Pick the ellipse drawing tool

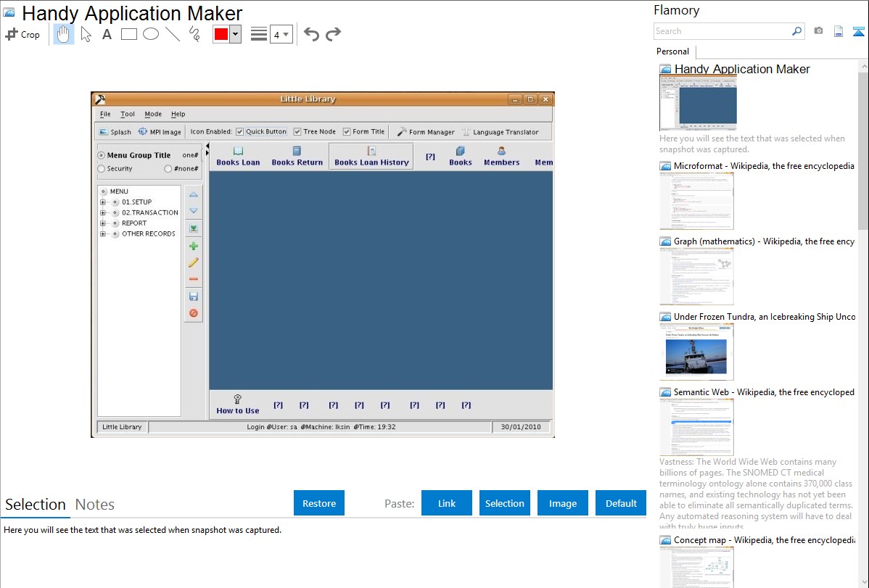151,34
